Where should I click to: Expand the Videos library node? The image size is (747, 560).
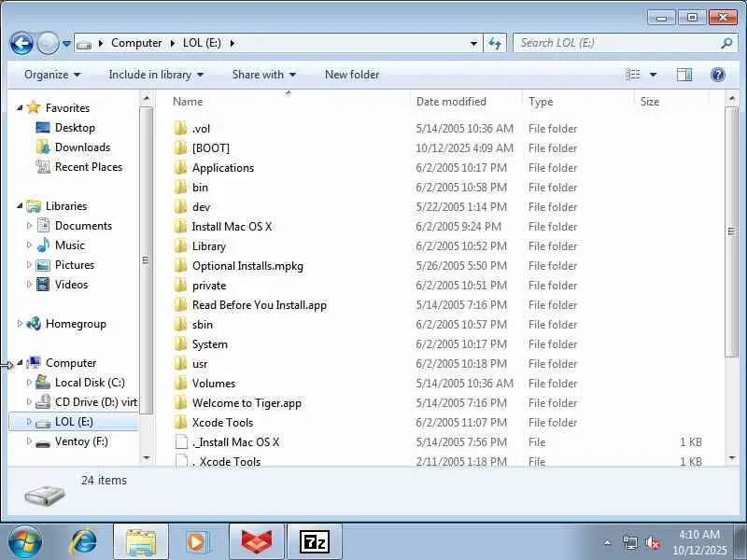click(29, 285)
